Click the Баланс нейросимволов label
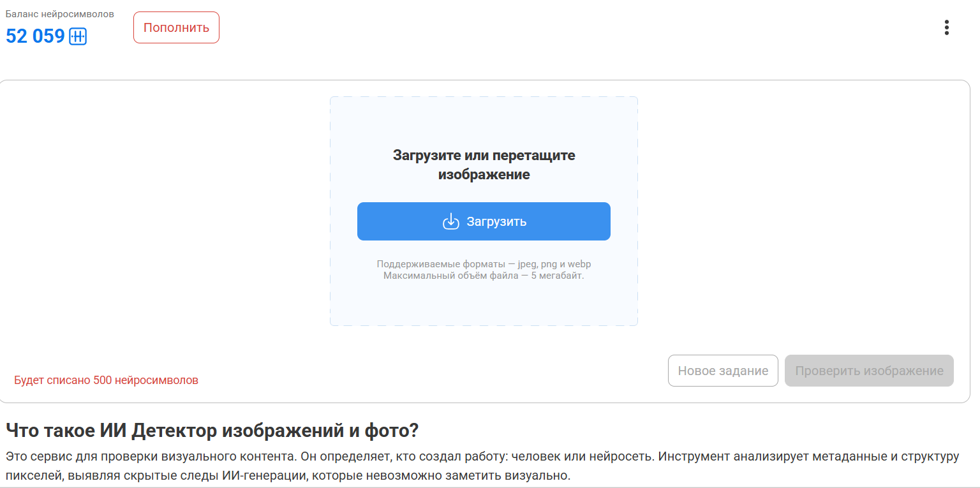 (x=60, y=14)
